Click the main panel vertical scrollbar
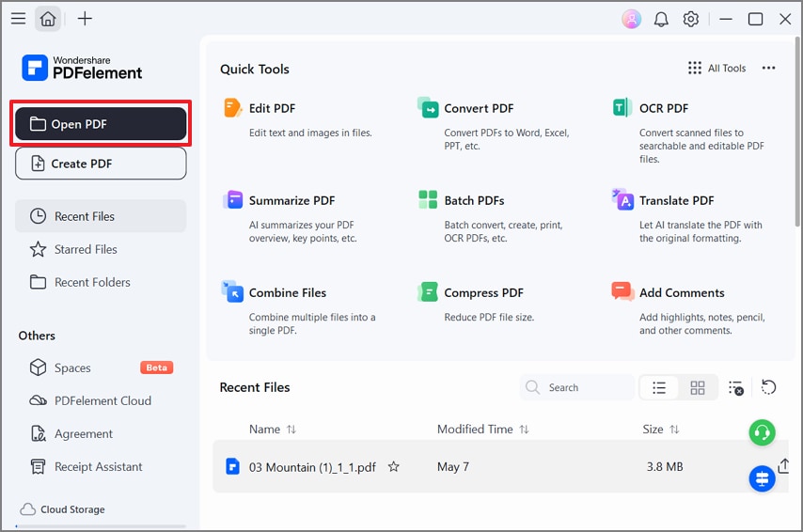Screen dimensions: 803x532 797,132
